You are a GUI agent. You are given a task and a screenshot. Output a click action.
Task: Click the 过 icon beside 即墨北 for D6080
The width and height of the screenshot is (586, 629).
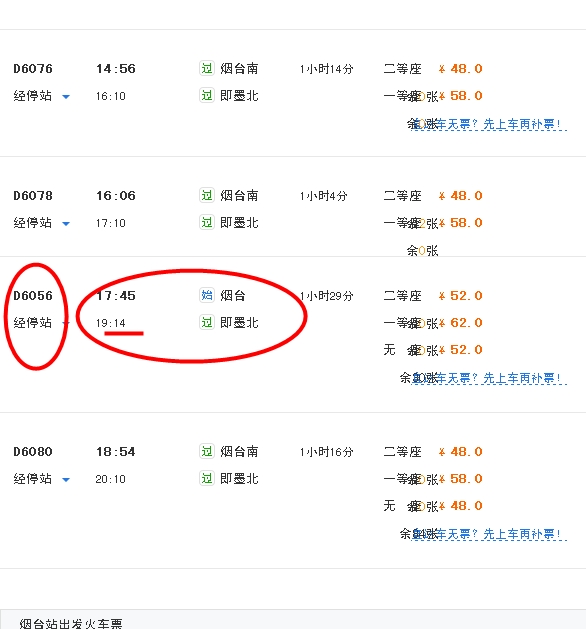coord(207,479)
